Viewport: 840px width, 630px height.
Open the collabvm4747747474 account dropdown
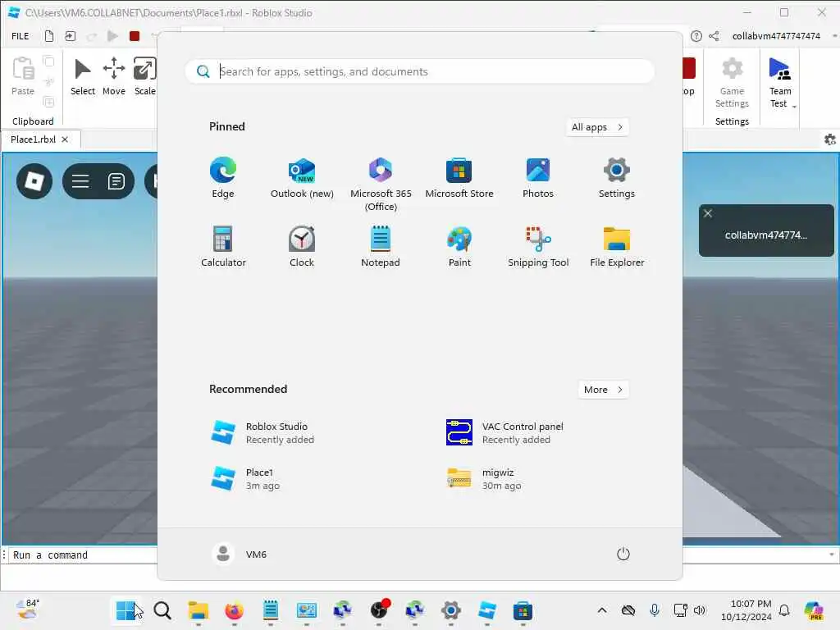(835, 36)
